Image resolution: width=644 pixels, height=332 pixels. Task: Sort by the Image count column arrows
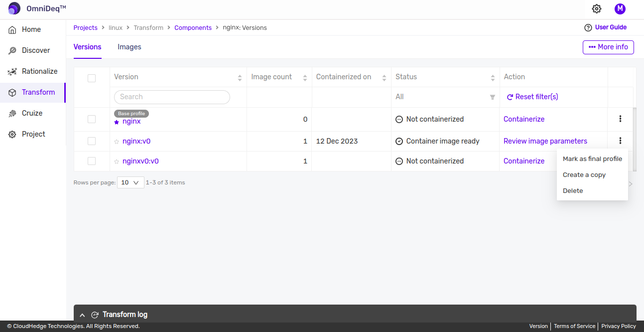click(x=305, y=78)
